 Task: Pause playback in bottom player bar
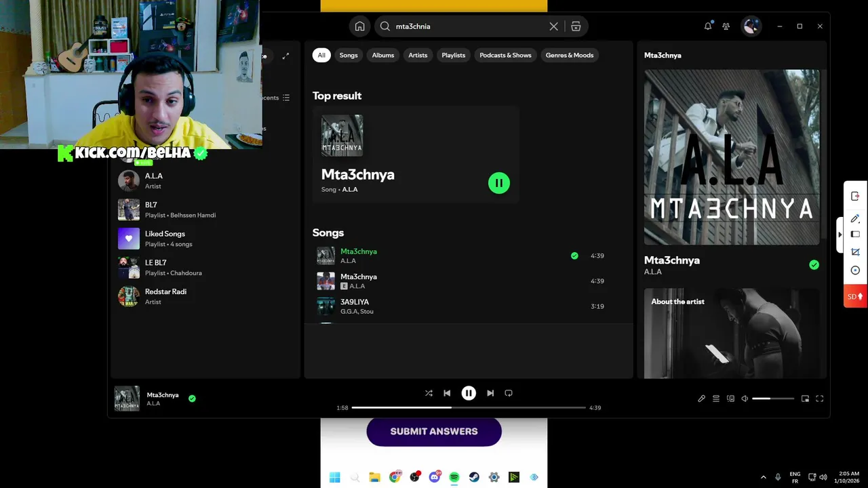click(x=469, y=393)
